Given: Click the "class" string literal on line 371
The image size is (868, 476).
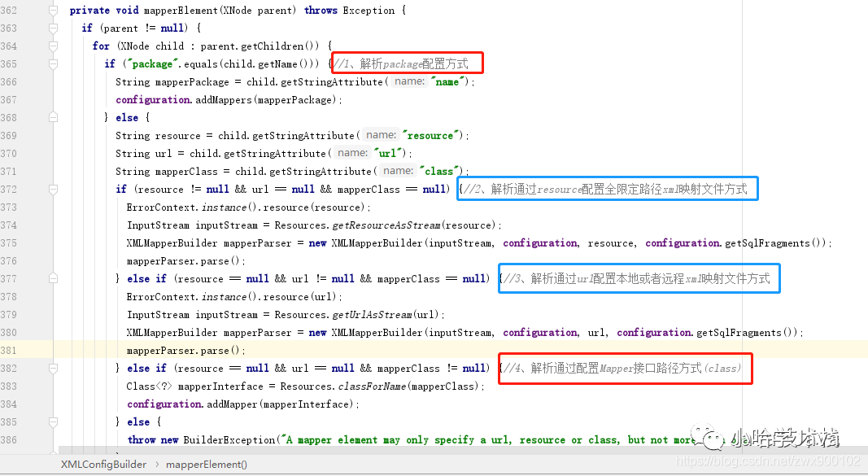Looking at the screenshot, I should click(x=440, y=172).
